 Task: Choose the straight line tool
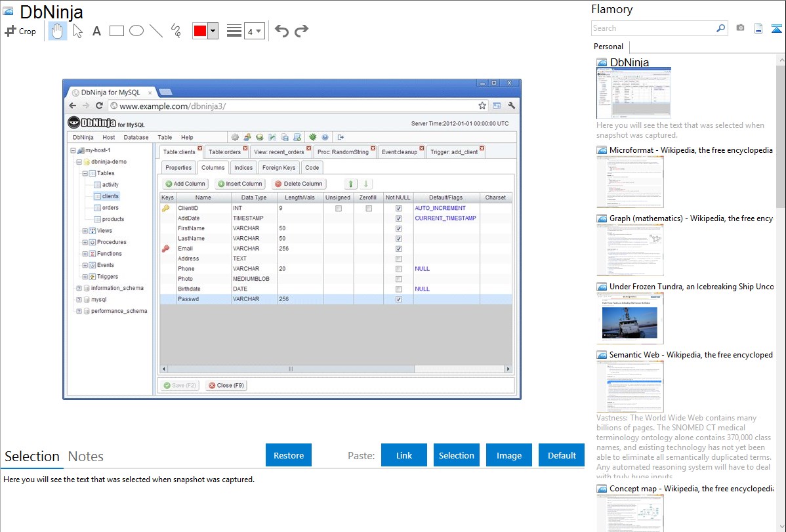point(156,31)
